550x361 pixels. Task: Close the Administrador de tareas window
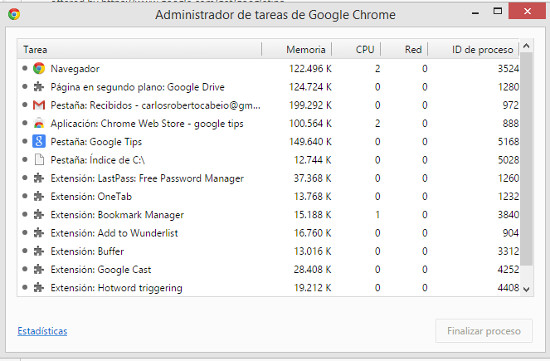[x=527, y=11]
